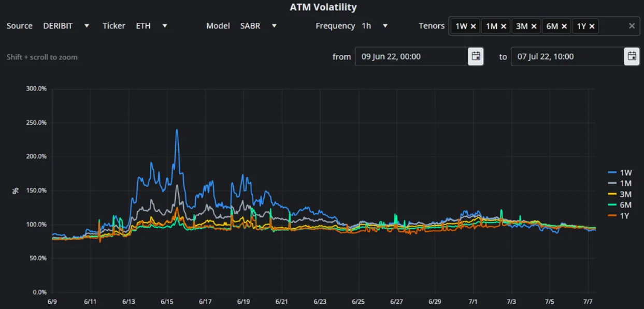
Task: Open the calendar picker for from date
Action: pos(476,56)
